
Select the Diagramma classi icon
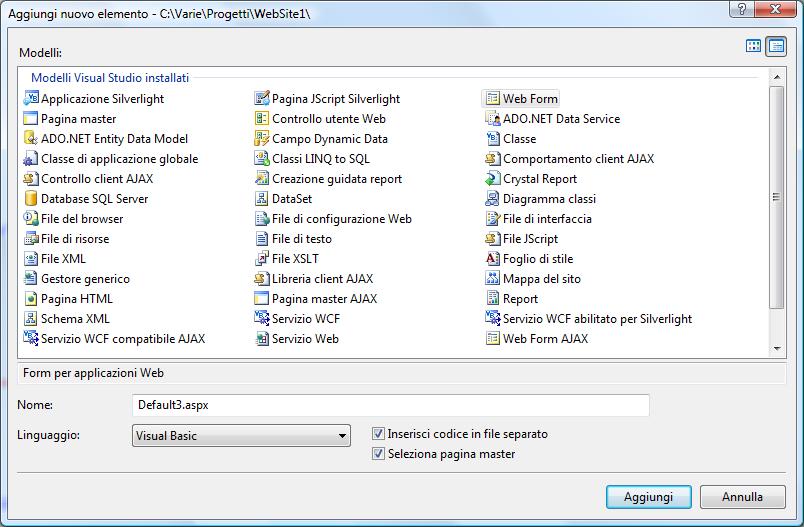click(x=493, y=198)
